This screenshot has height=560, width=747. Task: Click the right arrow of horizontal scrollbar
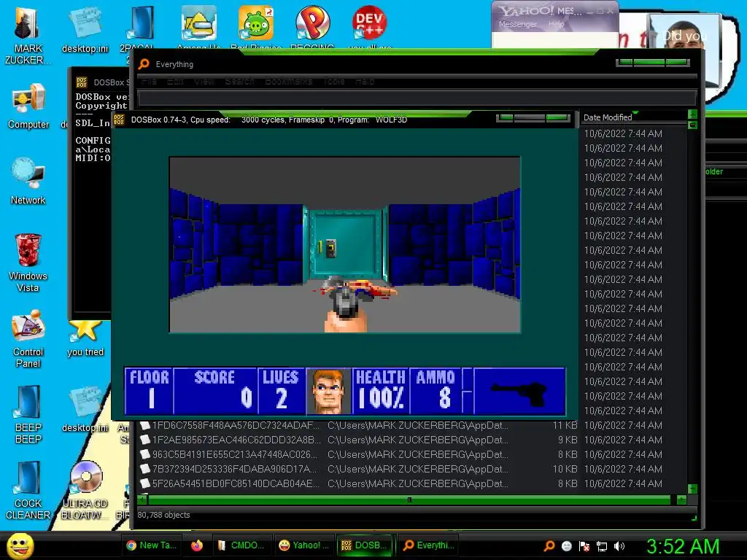click(681, 499)
